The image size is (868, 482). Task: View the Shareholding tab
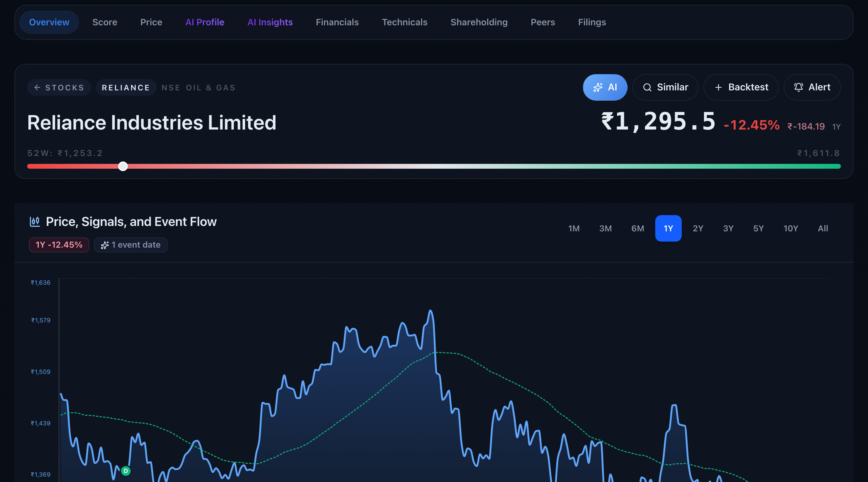(479, 22)
